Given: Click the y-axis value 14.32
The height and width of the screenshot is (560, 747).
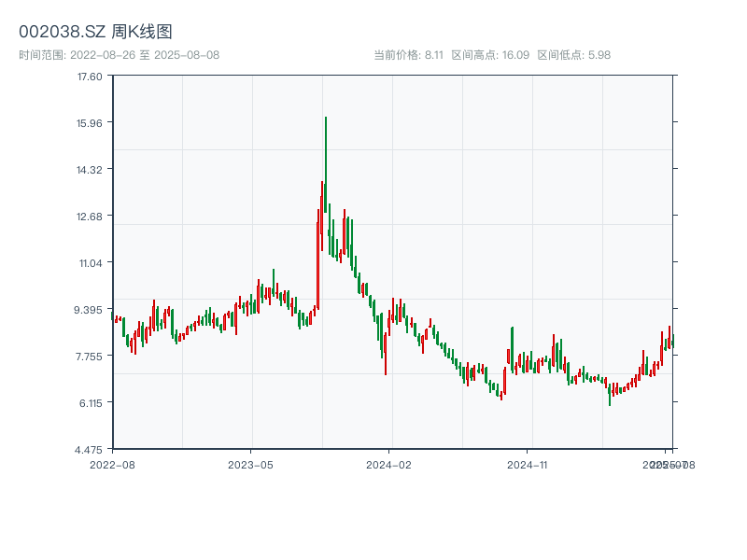Looking at the screenshot, I should (x=90, y=170).
